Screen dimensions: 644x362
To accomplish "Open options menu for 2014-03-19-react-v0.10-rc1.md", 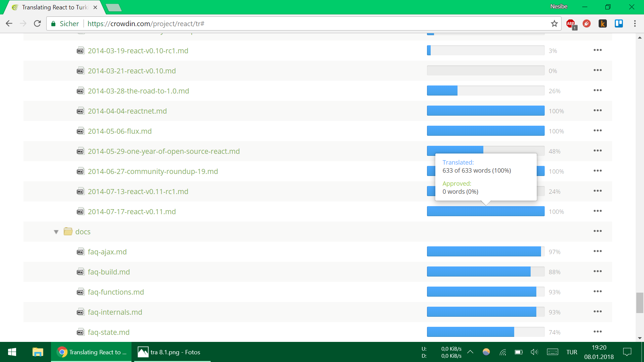I will pyautogui.click(x=598, y=50).
